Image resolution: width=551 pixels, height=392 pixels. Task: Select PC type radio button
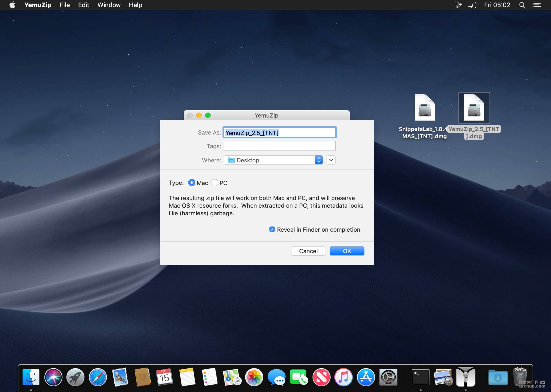point(215,183)
